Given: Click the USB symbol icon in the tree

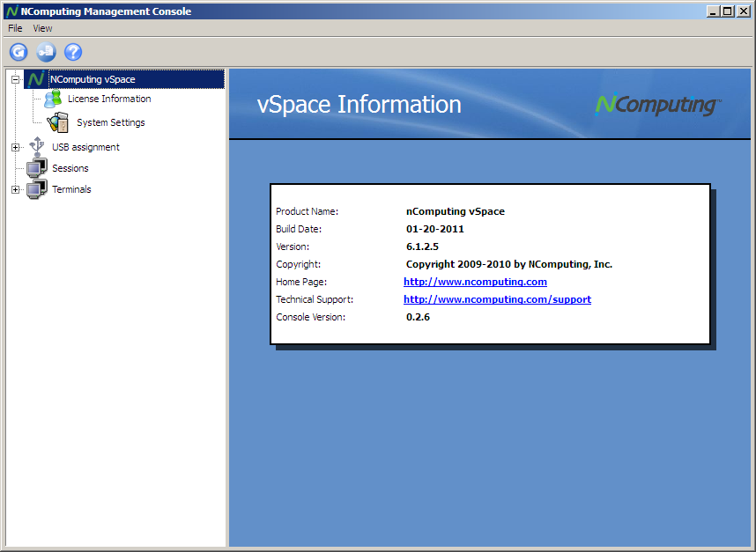Looking at the screenshot, I should click(x=37, y=146).
